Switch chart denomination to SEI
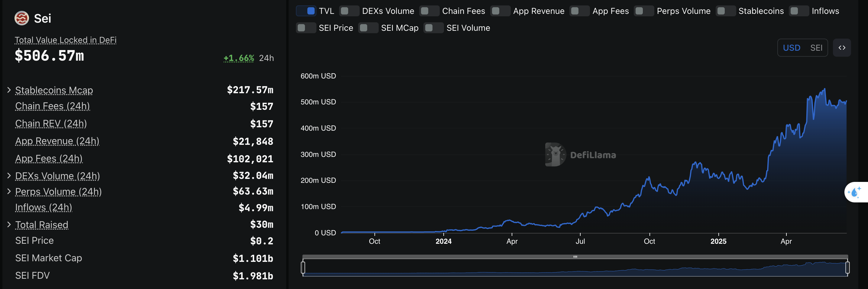The height and width of the screenshot is (289, 868). click(816, 48)
